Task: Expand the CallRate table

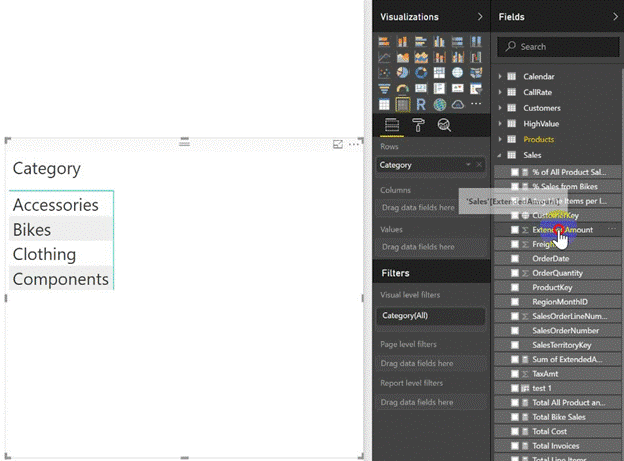Action: pos(500,92)
